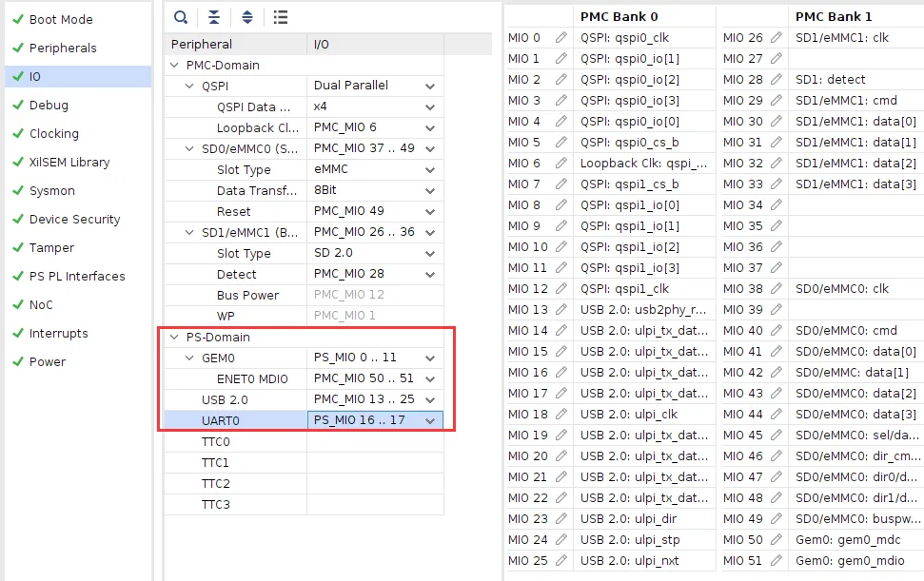Open the Boot Mode page in sidebar
The image size is (924, 581).
61,20
